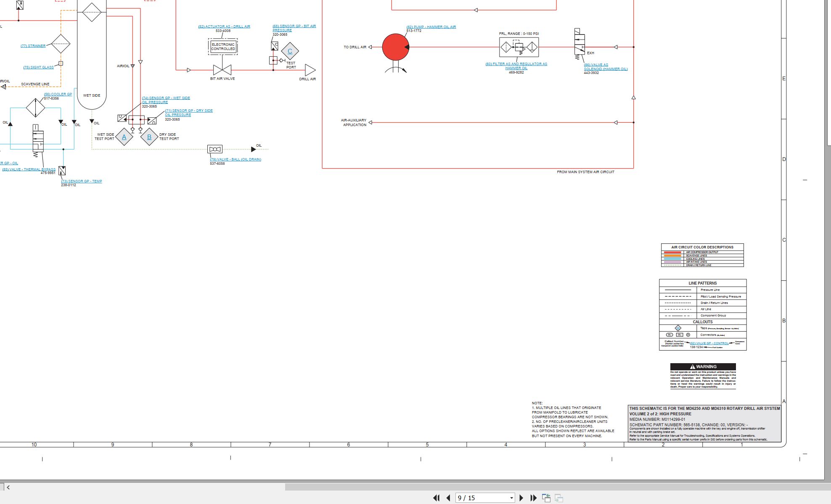
Task: Click test port callout B
Action: (149, 137)
